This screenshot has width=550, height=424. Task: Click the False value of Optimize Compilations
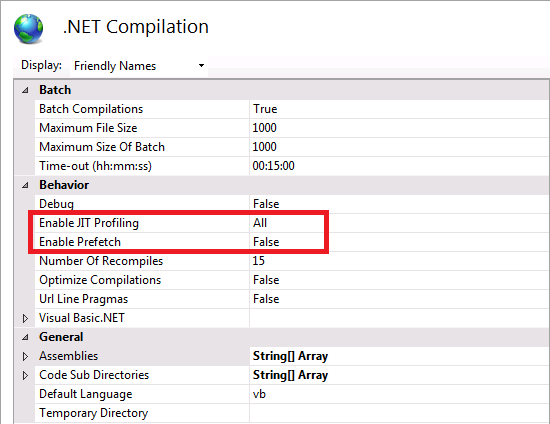(266, 280)
